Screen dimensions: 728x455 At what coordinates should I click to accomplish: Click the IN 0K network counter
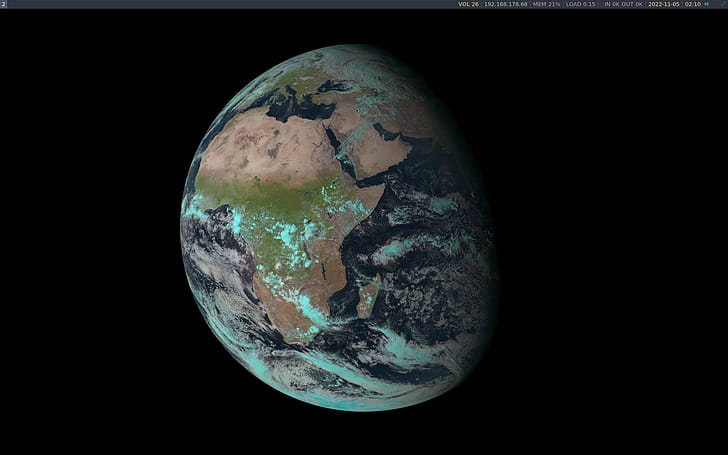pyautogui.click(x=611, y=4)
